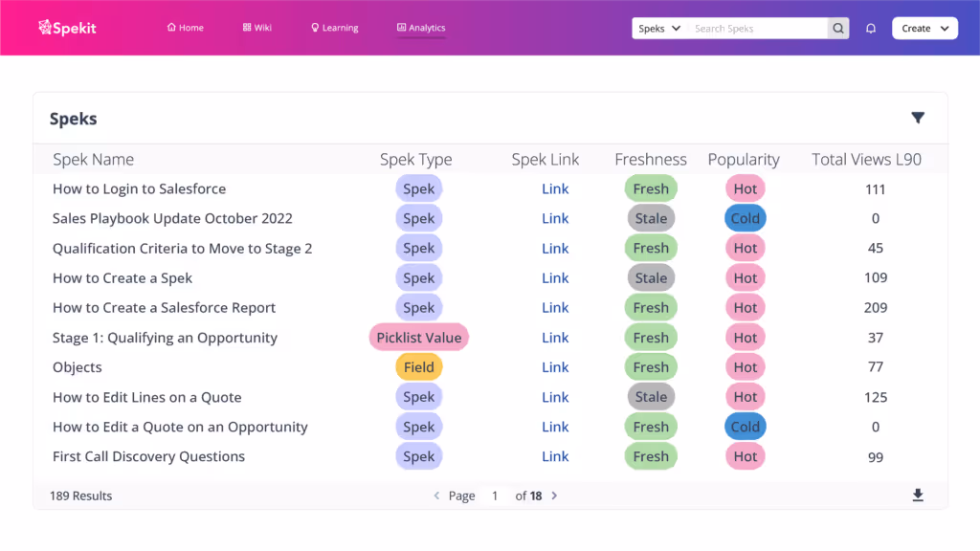
Task: Click Cold badge for Sales Playbook Update
Action: point(745,218)
